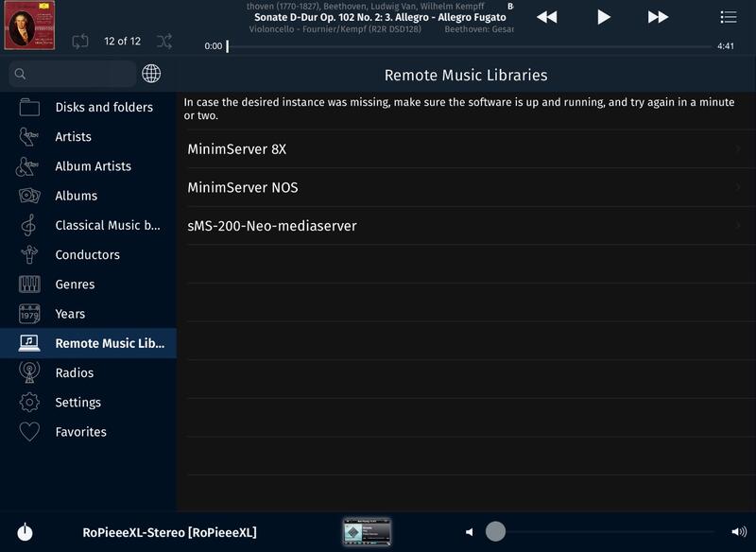Toggle repeat mode
756x552 pixels.
coord(80,41)
